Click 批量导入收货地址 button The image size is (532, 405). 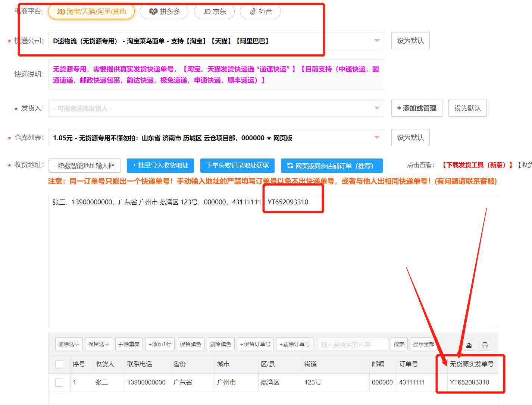tap(160, 165)
